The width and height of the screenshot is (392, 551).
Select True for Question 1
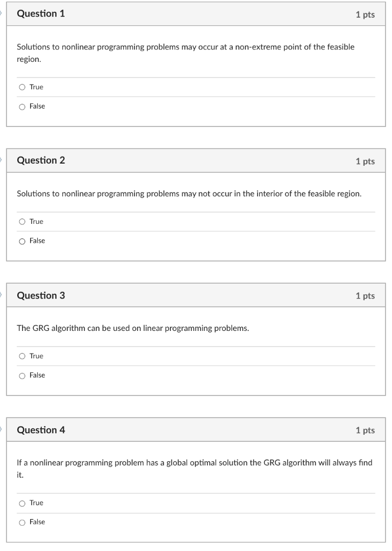click(x=22, y=87)
